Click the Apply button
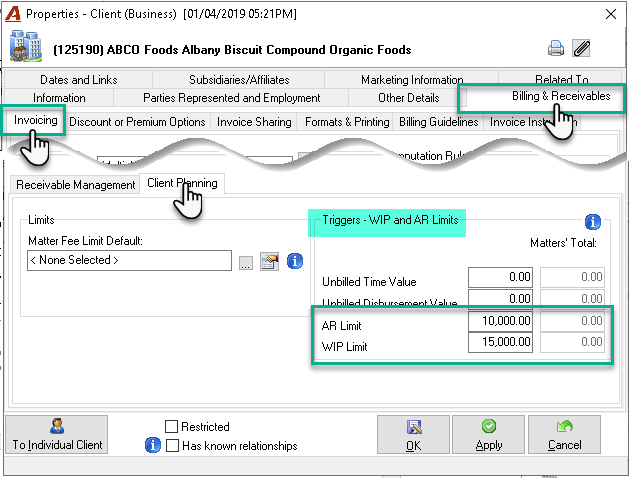The height and width of the screenshot is (483, 629). 489,434
